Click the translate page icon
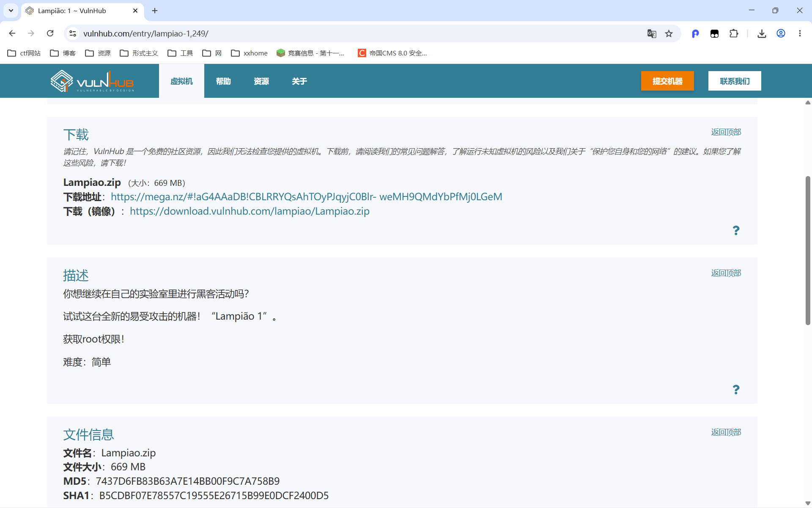 (652, 33)
